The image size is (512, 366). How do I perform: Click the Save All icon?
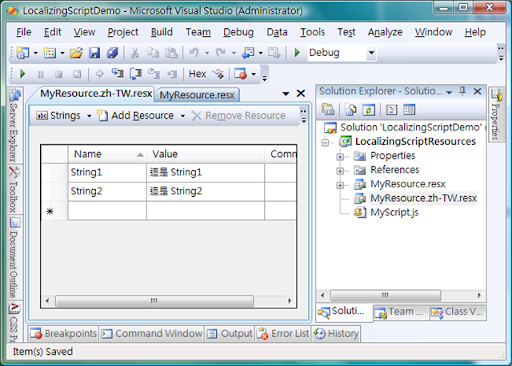[112, 53]
